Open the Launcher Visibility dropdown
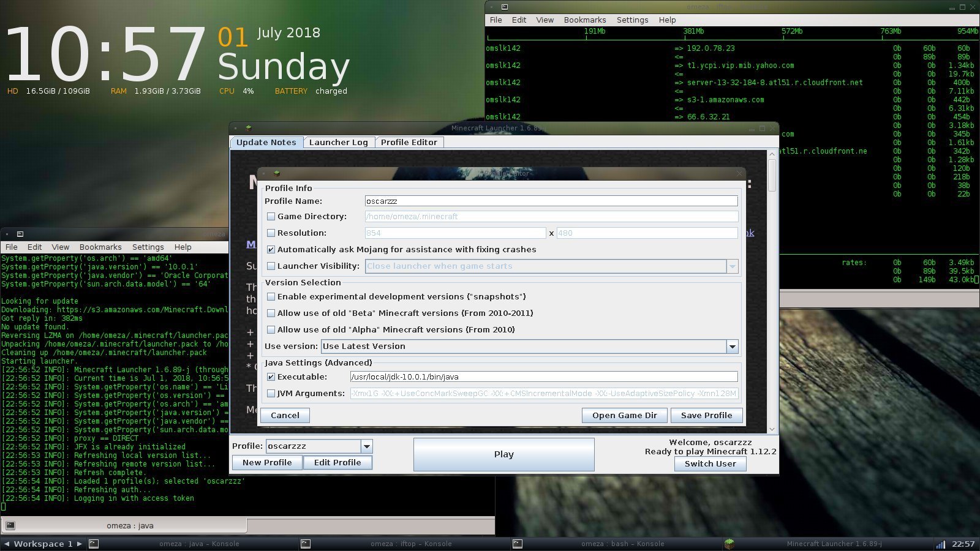 tap(732, 266)
